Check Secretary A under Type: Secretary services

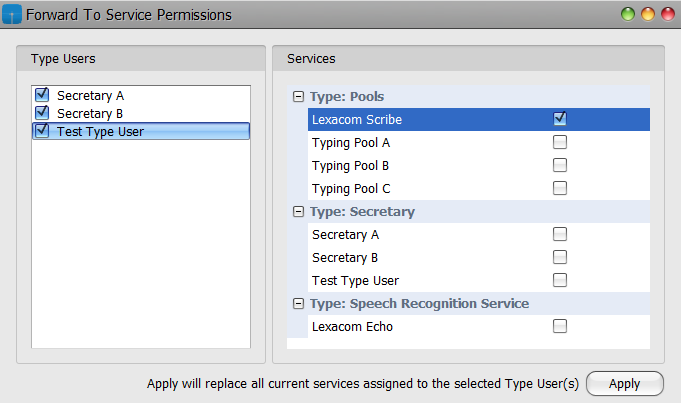click(x=560, y=234)
